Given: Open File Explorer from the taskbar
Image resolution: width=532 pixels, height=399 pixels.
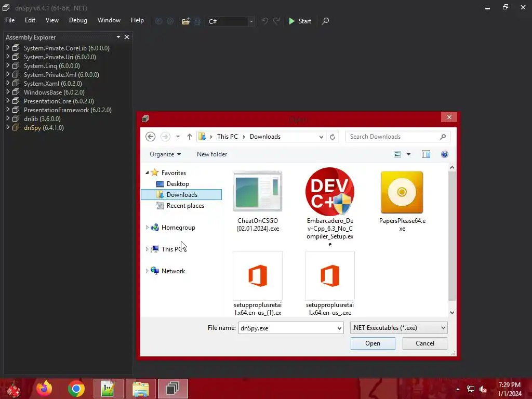Looking at the screenshot, I should [x=140, y=389].
